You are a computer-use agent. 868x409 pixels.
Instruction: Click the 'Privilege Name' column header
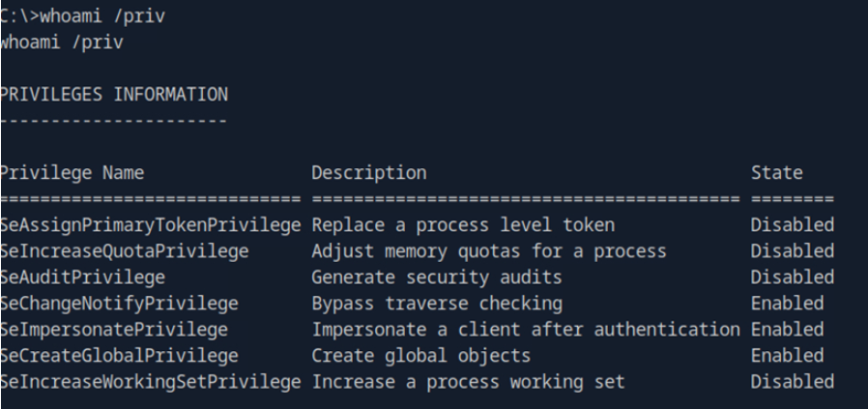click(72, 173)
